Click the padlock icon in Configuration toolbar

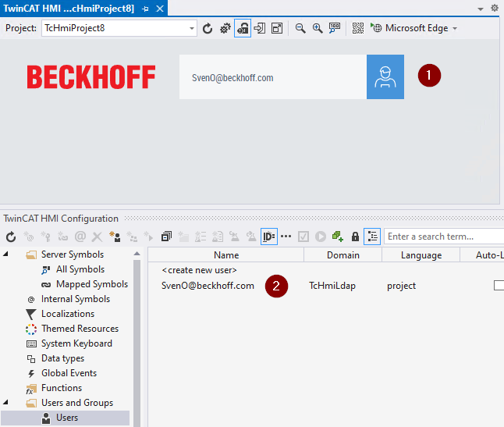click(355, 237)
